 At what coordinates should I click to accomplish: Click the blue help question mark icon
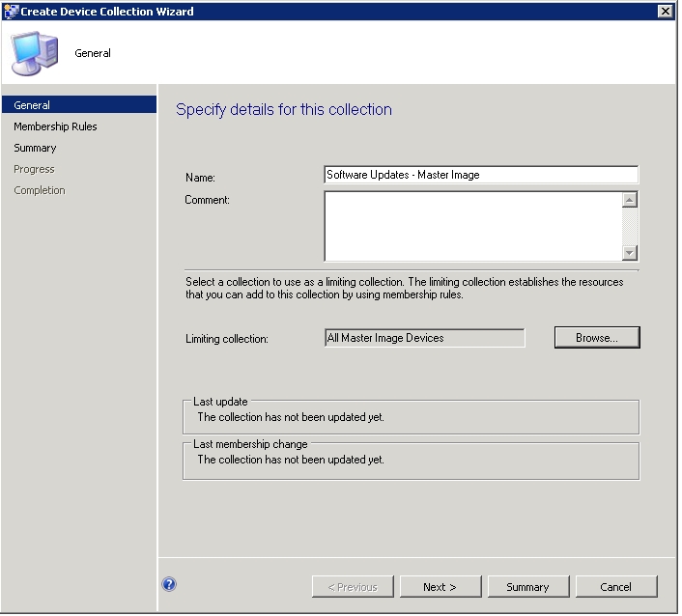point(170,584)
